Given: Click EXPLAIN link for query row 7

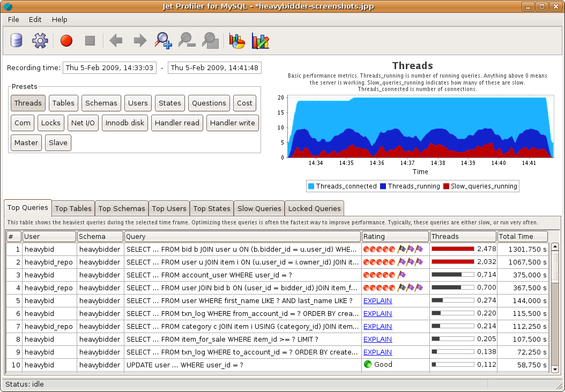Looking at the screenshot, I should pyautogui.click(x=377, y=327).
